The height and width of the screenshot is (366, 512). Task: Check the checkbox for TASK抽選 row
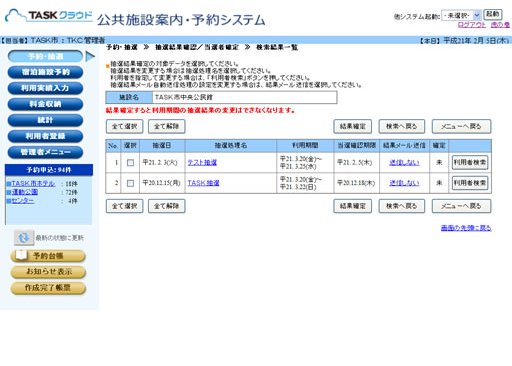tap(130, 183)
